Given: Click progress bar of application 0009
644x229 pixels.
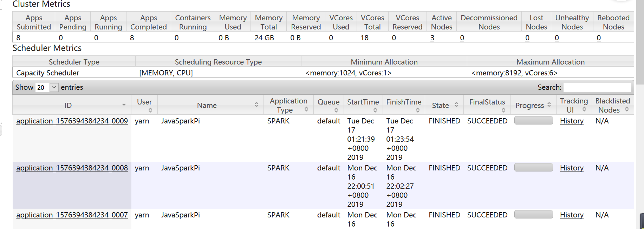Looking at the screenshot, I should (x=533, y=121).
